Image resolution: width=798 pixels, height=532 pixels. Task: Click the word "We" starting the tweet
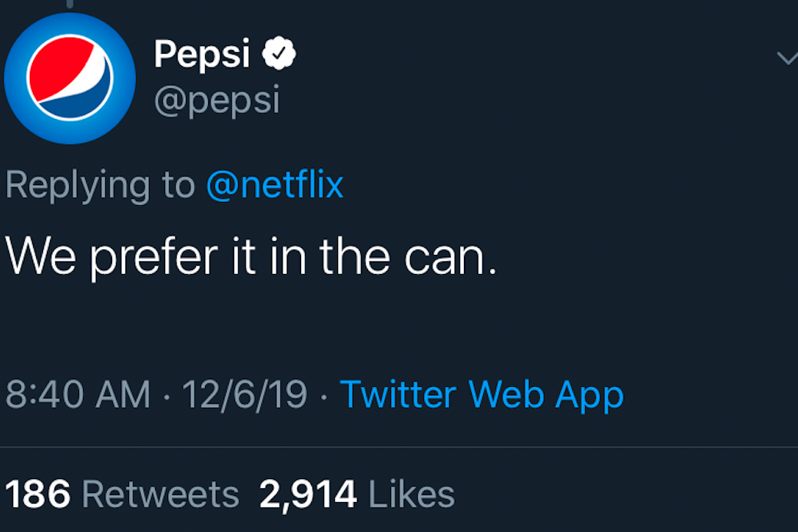(x=40, y=258)
